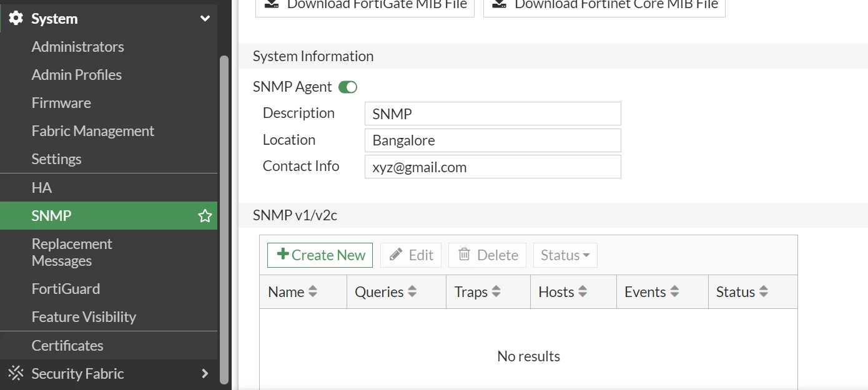
Task: Click the Delete button
Action: point(487,255)
